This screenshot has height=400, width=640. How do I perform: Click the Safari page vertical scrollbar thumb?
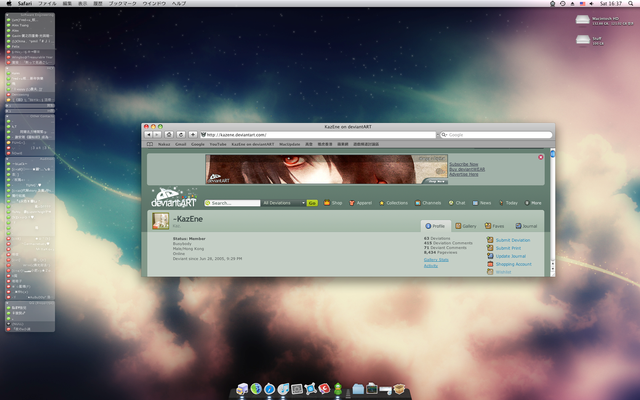(553, 153)
